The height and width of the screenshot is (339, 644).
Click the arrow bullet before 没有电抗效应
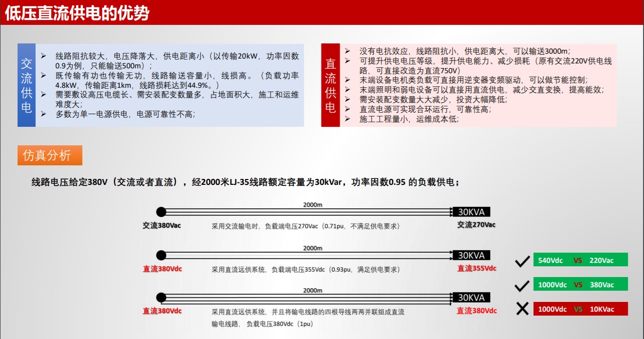coord(347,51)
